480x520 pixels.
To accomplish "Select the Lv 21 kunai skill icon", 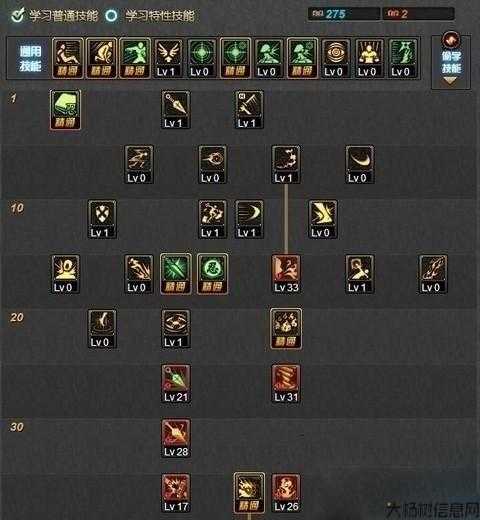I will point(176,384).
